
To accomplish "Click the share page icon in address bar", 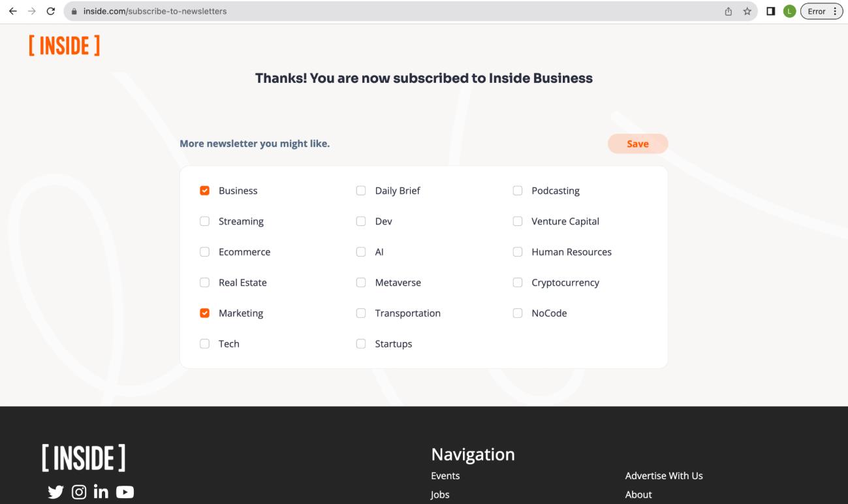I will pos(729,11).
